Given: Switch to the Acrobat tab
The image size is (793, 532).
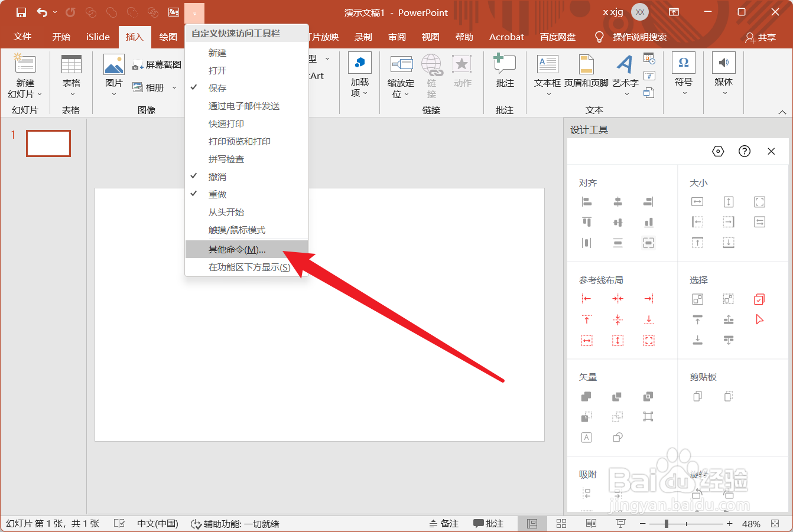Looking at the screenshot, I should (x=506, y=37).
